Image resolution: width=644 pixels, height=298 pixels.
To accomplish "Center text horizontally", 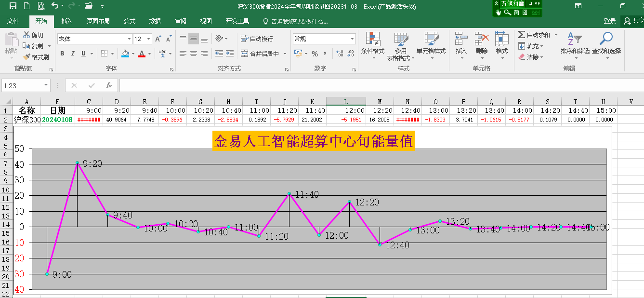I will (x=194, y=54).
